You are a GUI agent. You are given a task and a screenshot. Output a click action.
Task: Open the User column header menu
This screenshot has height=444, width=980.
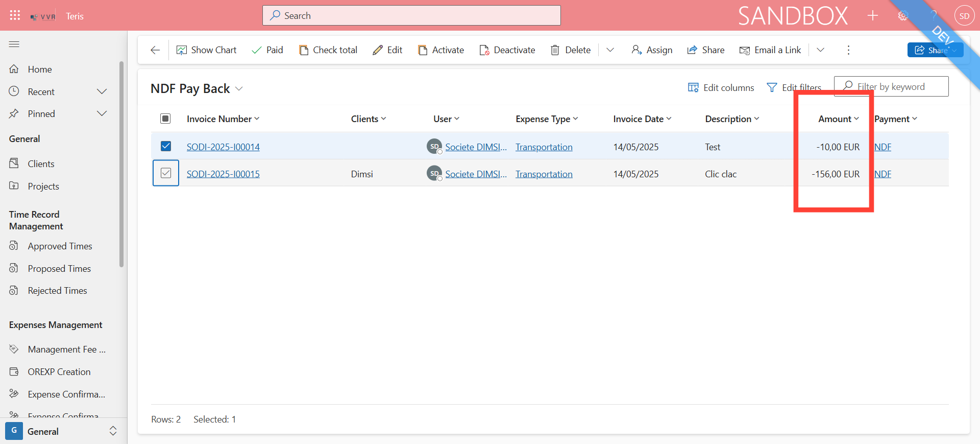447,119
